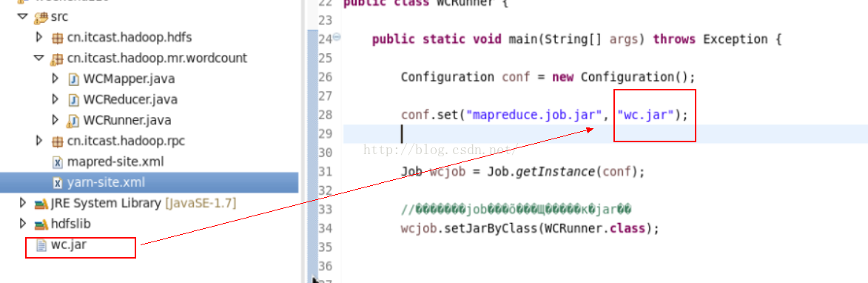868x283 pixels.
Task: Expand the WCMapper.java node
Action: [x=55, y=78]
